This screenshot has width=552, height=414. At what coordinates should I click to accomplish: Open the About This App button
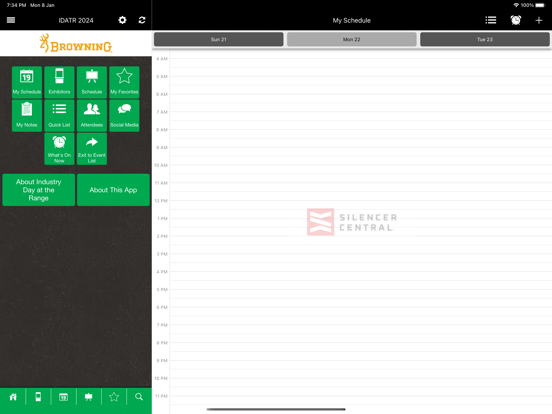[x=113, y=190]
